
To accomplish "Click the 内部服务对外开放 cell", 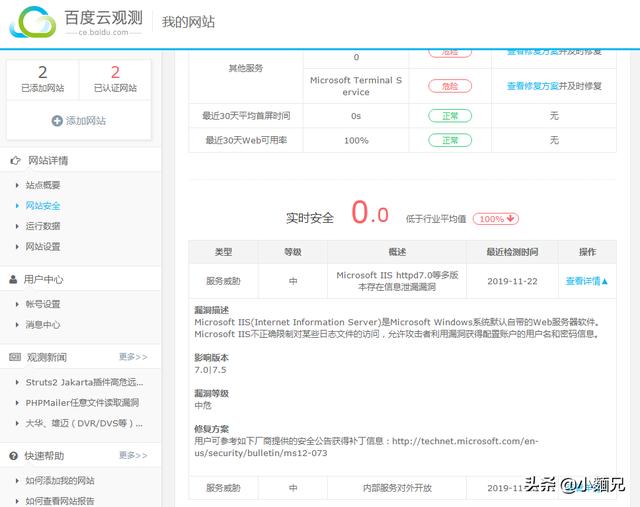I will (397, 488).
